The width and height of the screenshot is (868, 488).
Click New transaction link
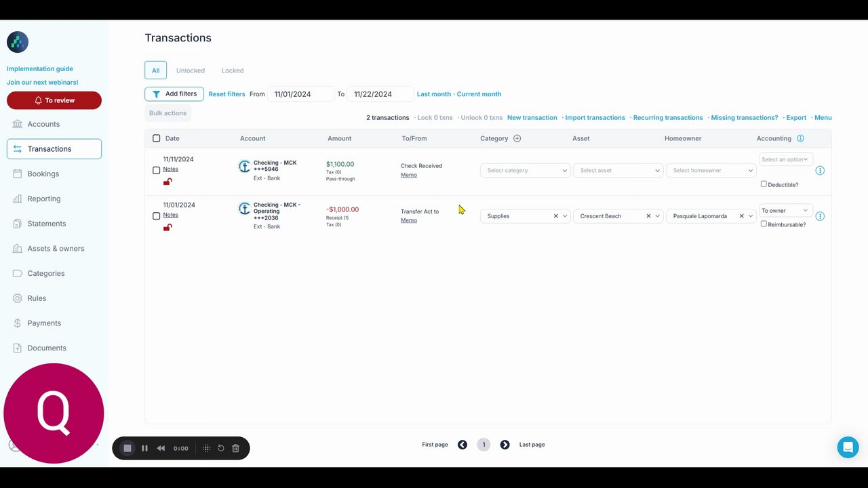[x=532, y=118]
